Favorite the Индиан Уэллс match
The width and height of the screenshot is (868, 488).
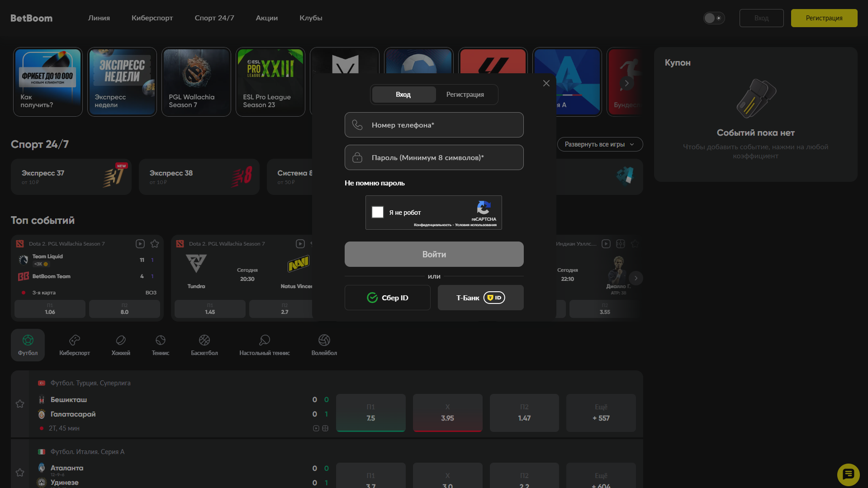[x=635, y=244]
